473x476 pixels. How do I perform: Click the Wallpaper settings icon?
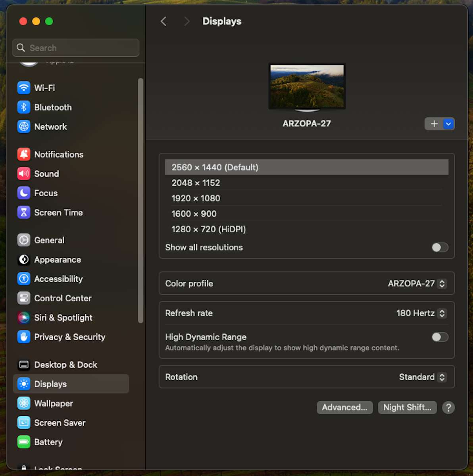coord(24,403)
